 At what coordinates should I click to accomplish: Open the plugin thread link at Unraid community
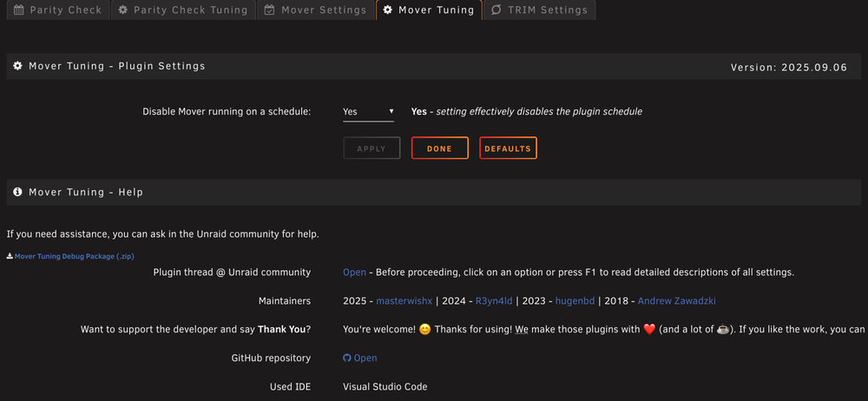pyautogui.click(x=354, y=273)
